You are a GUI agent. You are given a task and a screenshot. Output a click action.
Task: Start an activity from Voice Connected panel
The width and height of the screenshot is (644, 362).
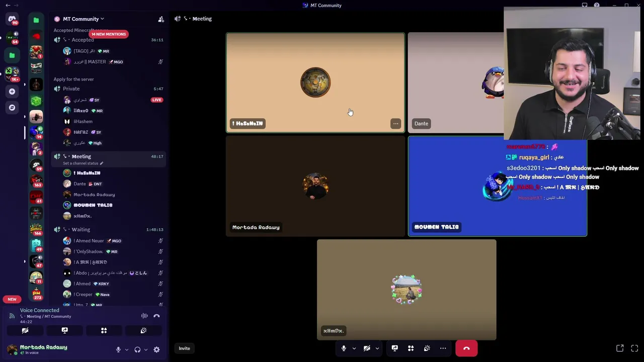104,330
